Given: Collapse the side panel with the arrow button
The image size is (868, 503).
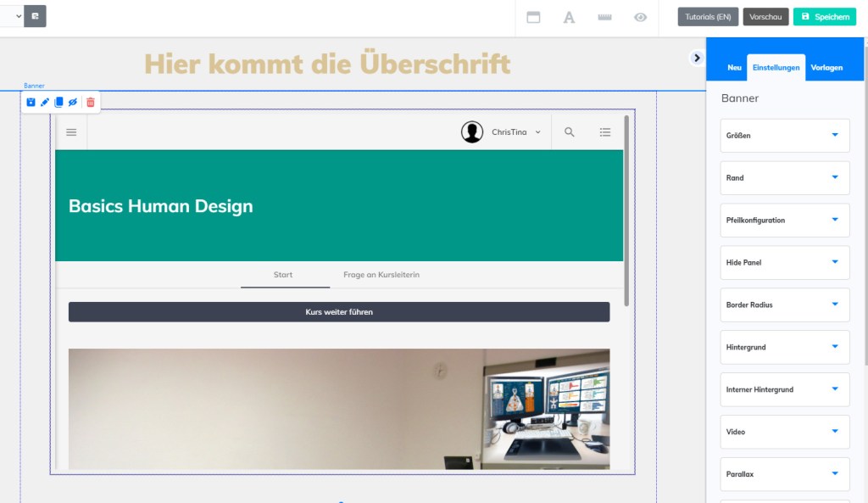Looking at the screenshot, I should click(x=697, y=58).
